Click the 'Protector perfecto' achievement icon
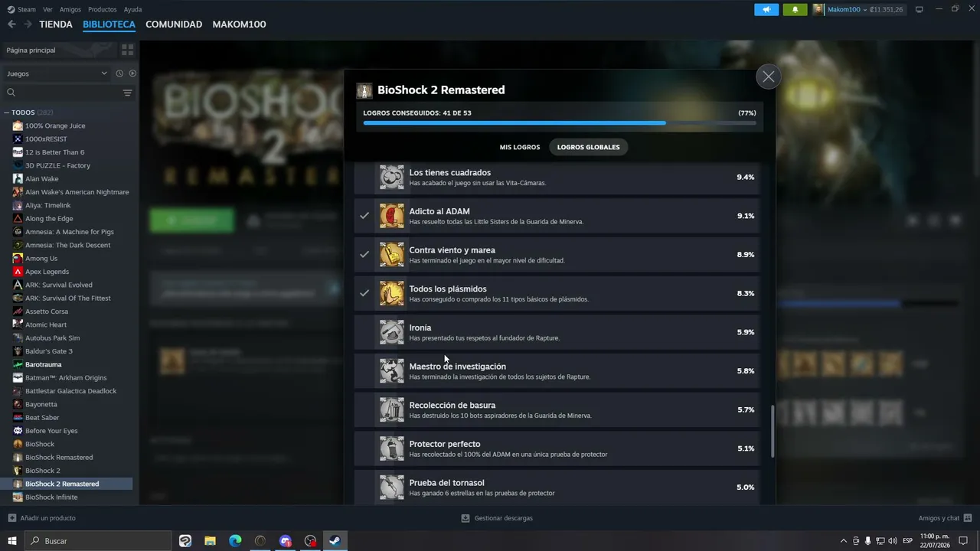The image size is (980, 551). tap(391, 448)
